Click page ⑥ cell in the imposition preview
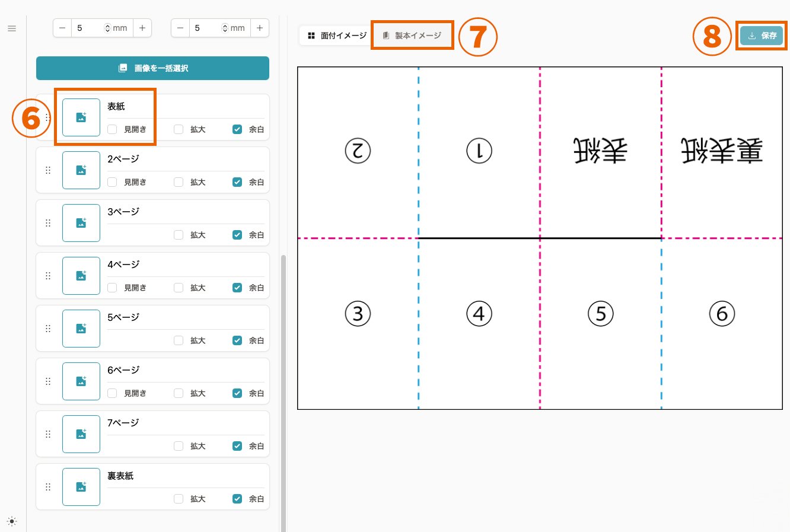Image resolution: width=790 pixels, height=532 pixels. click(x=722, y=324)
